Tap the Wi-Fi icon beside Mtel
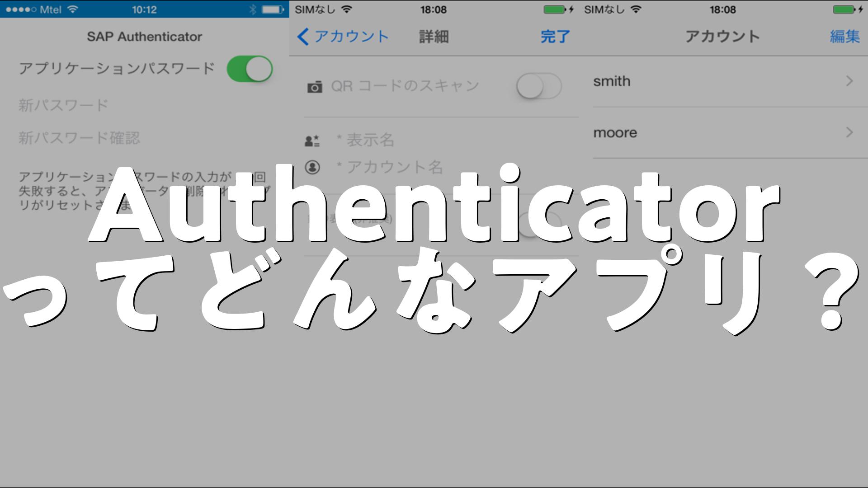Image resolution: width=868 pixels, height=488 pixels. [72, 9]
